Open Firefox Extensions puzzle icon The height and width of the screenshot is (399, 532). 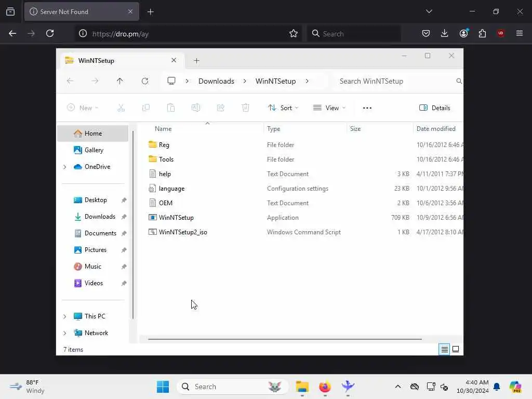[482, 33]
